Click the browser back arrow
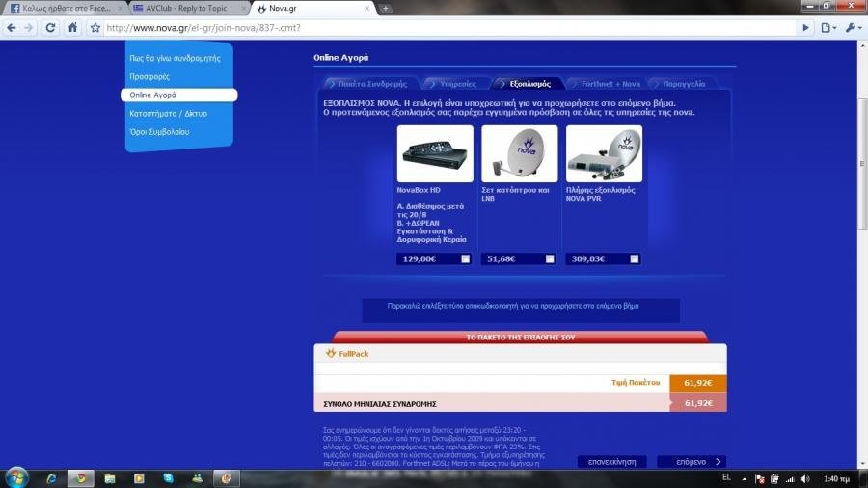The image size is (868, 488). pos(11,28)
